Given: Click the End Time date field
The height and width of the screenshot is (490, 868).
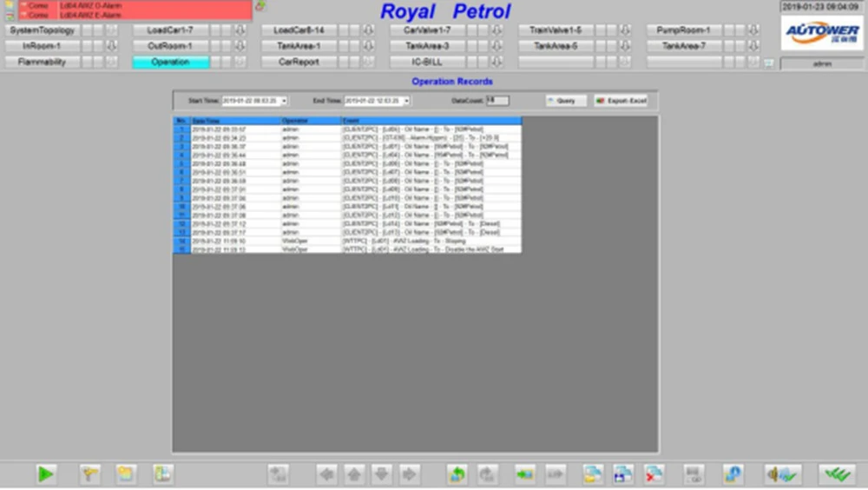Looking at the screenshot, I should 377,101.
